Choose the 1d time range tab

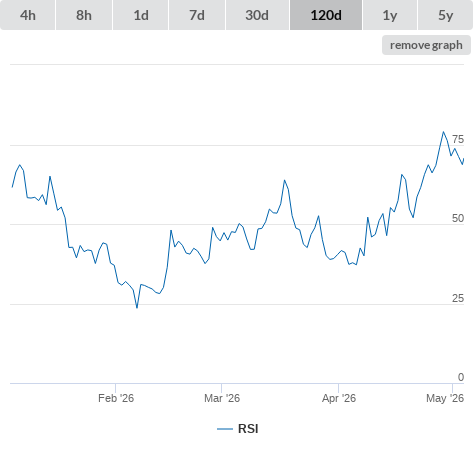(141, 15)
